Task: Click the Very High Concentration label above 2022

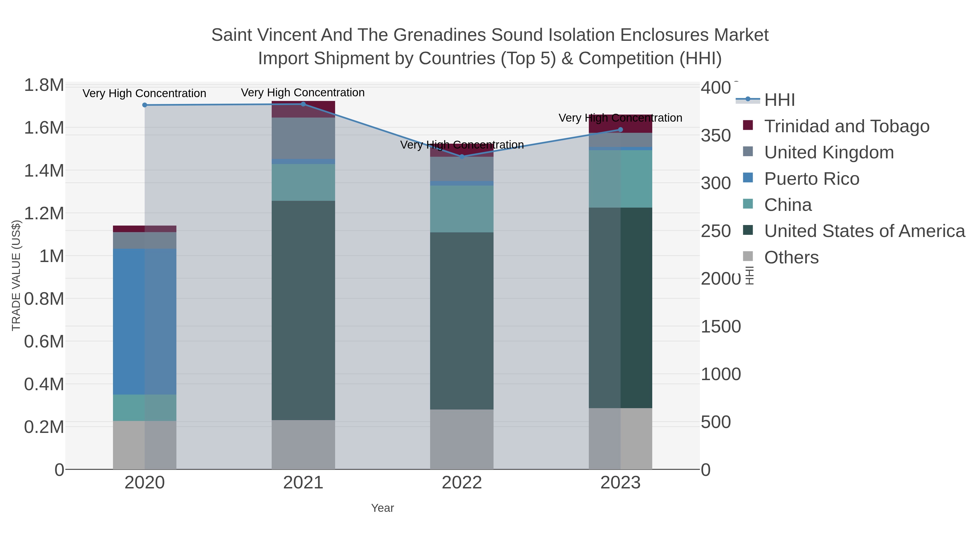Action: pos(462,145)
